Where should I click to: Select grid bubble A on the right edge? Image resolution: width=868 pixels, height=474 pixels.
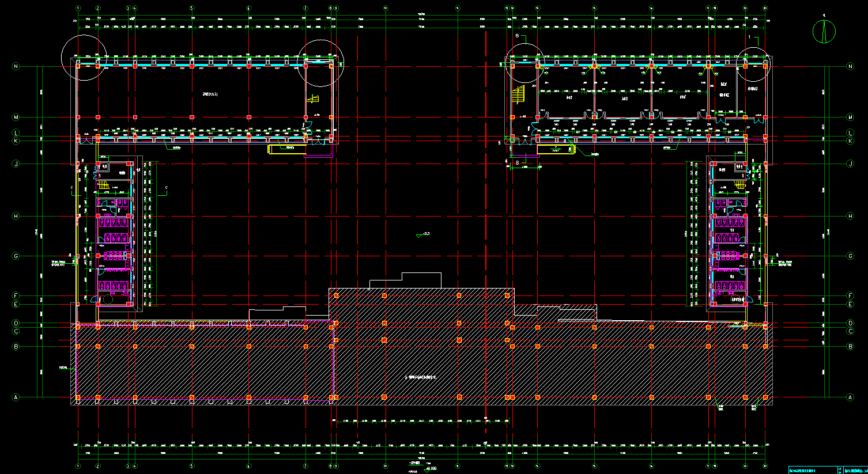(850, 397)
